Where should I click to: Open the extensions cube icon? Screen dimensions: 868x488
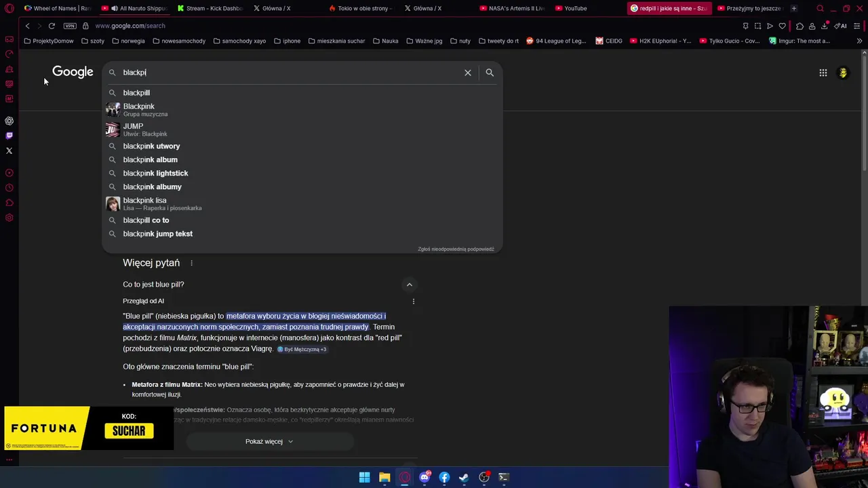(x=800, y=26)
